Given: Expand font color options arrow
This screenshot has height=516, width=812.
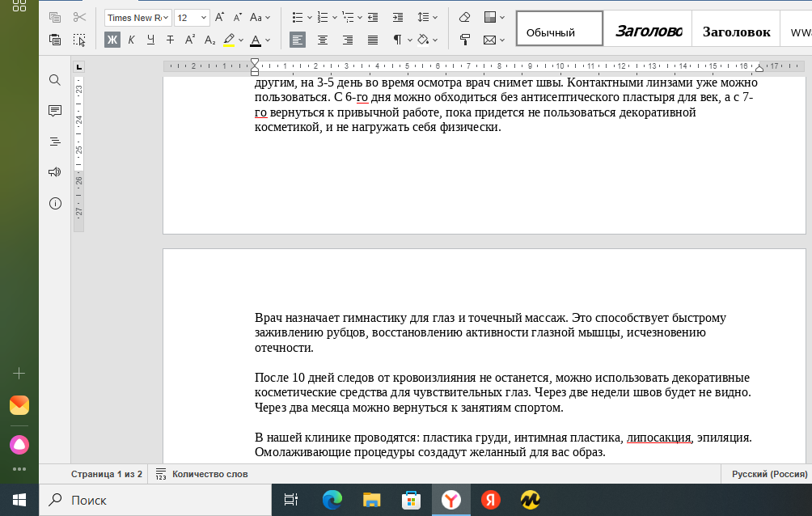Looking at the screenshot, I should point(268,40).
